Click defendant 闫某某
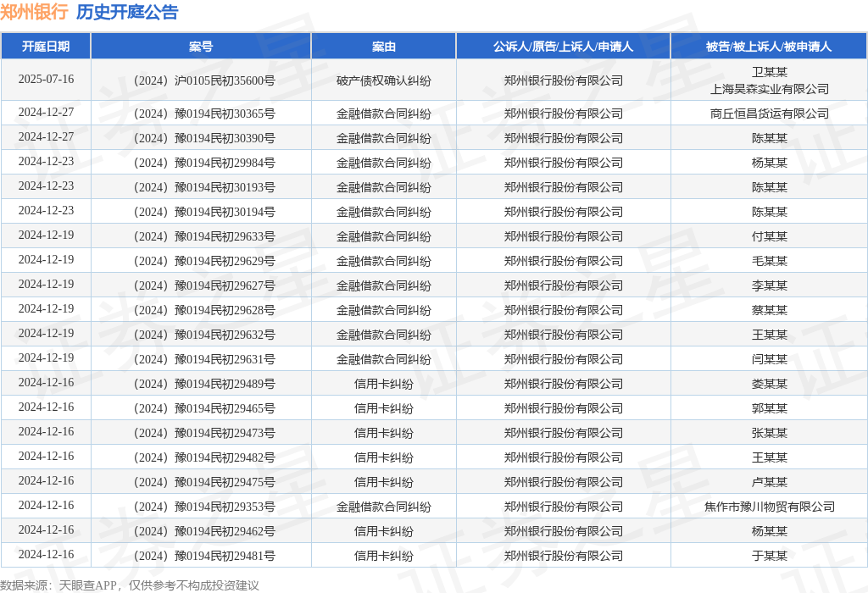The height and width of the screenshot is (593, 868). pyautogui.click(x=770, y=359)
